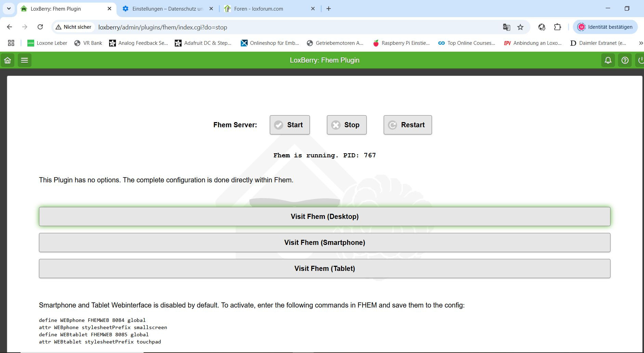Close the Foren - loxforum.com tab
Screen dimensions: 644x353
coord(313,9)
